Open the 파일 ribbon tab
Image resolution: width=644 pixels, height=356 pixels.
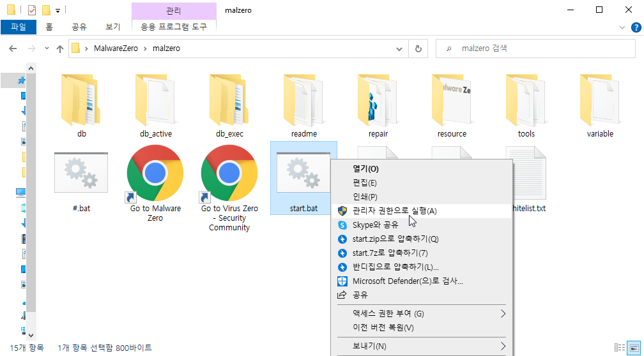click(x=19, y=27)
